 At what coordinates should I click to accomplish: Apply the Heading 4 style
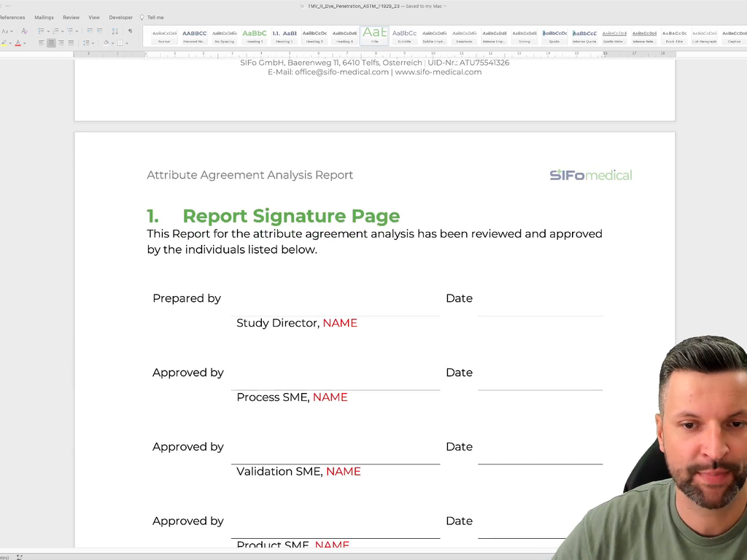click(x=344, y=36)
